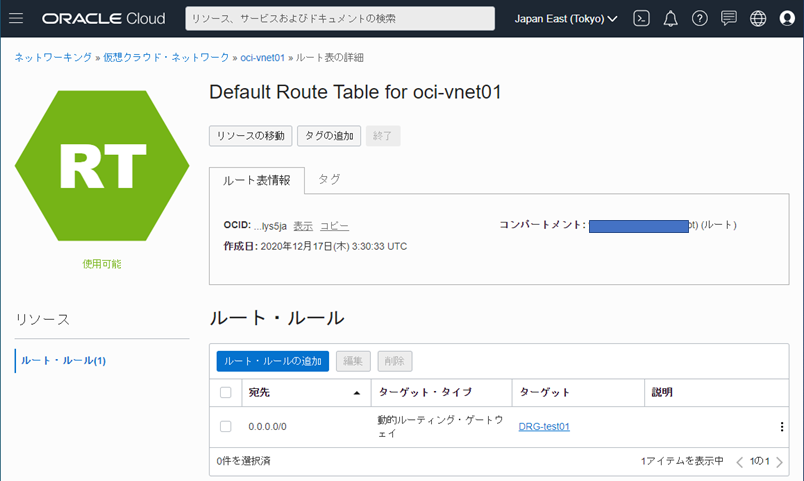Tick the select-all checkbox in the route rules header
The image size is (804, 481).
click(x=226, y=392)
